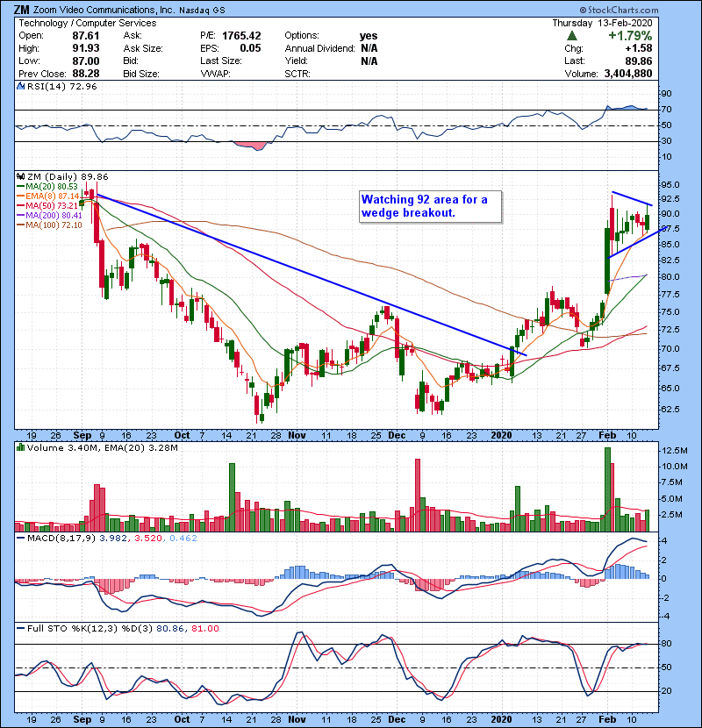This screenshot has height=728, width=702.
Task: Click the 62.5 price axis label
Action: 670,409
